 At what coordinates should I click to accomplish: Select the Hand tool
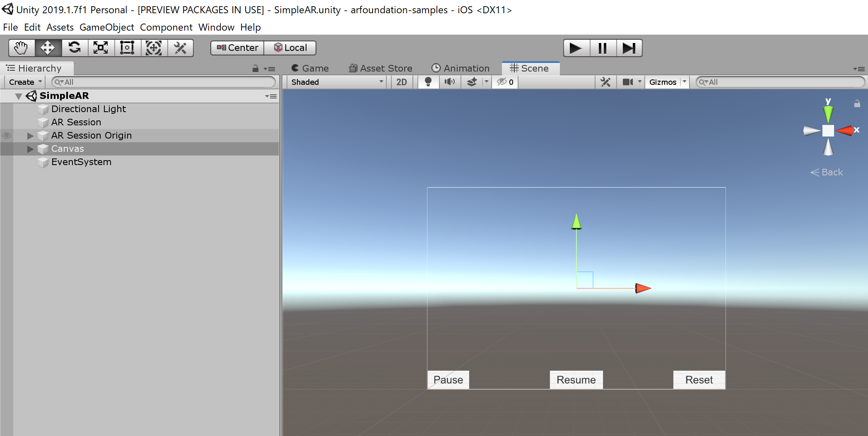pos(21,48)
